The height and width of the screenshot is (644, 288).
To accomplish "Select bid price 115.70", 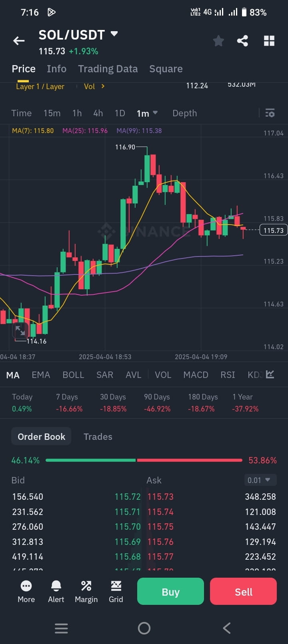I will 128,527.
